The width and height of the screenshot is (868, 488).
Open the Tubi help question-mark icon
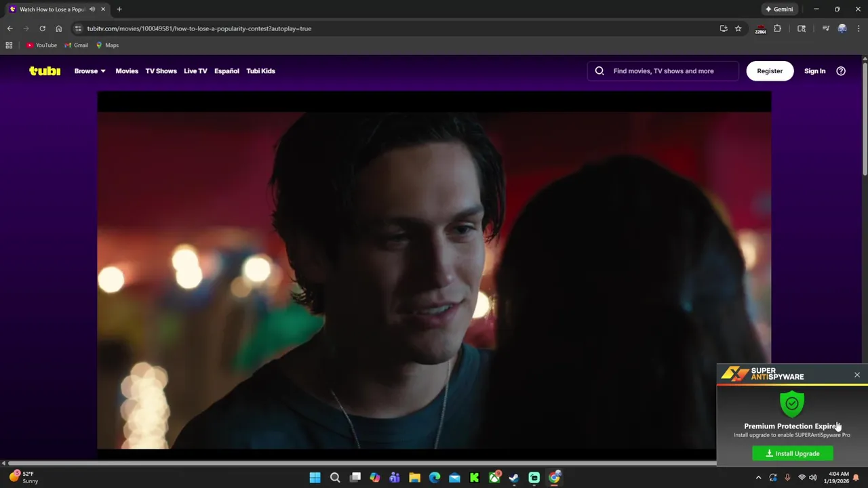pos(841,70)
